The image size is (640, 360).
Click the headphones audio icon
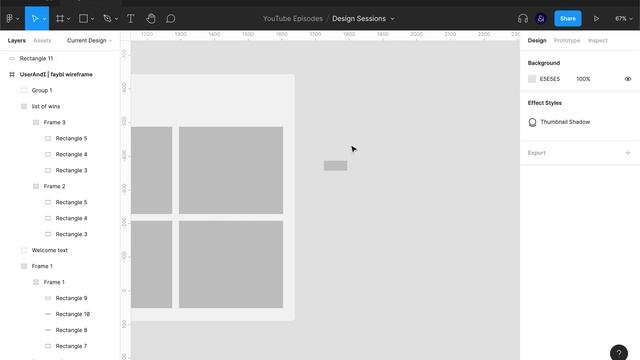[x=522, y=18]
